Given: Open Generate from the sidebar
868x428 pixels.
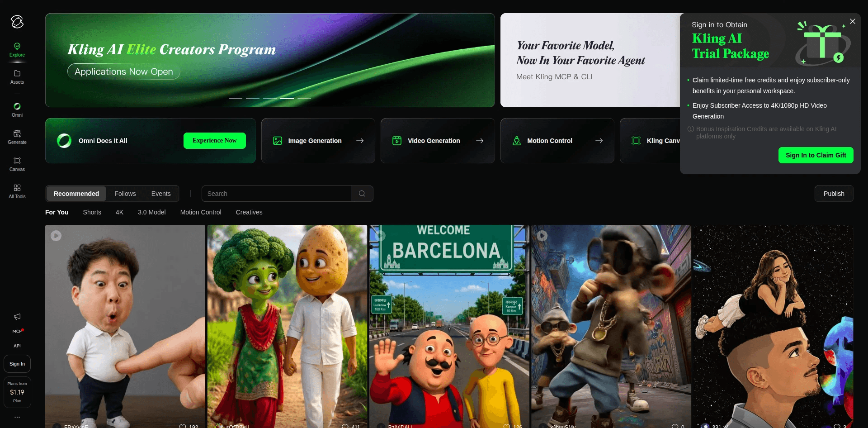Looking at the screenshot, I should click(x=17, y=137).
